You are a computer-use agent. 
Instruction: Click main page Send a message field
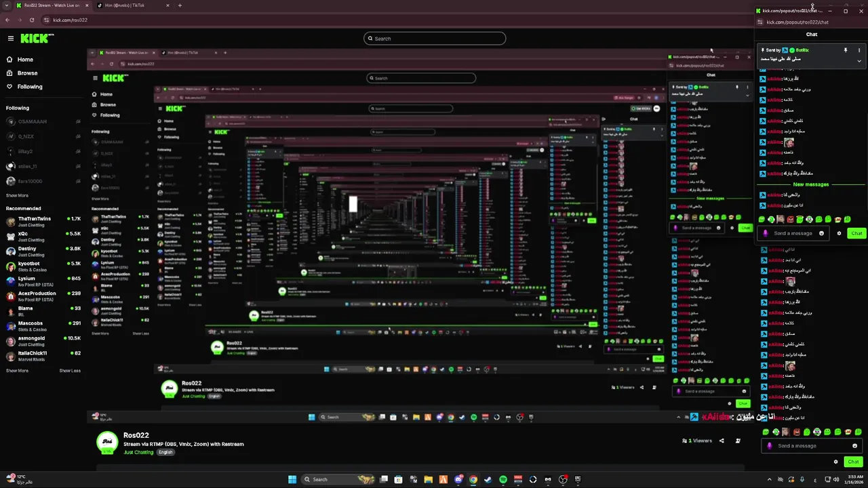pos(811,446)
